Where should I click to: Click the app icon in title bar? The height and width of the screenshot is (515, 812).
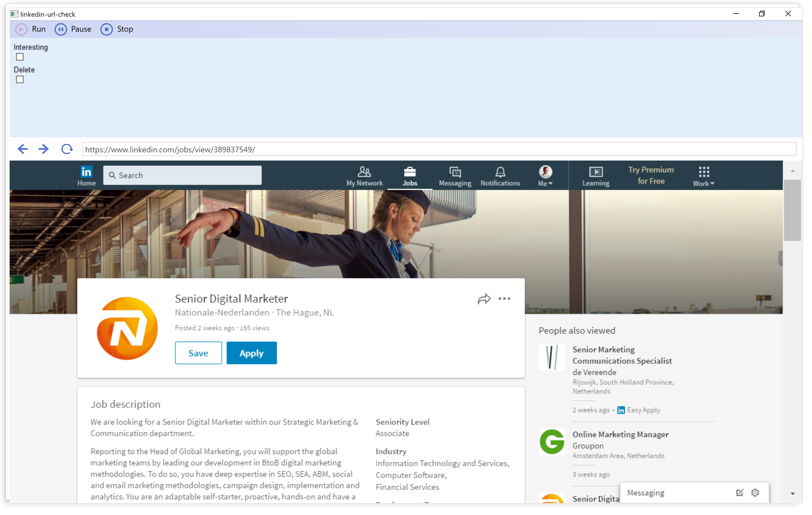coord(14,14)
